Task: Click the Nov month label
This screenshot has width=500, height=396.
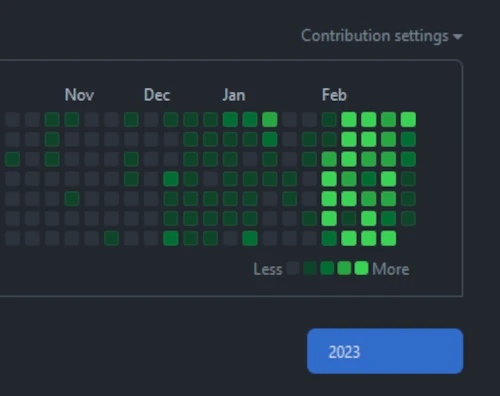Action: 79,95
